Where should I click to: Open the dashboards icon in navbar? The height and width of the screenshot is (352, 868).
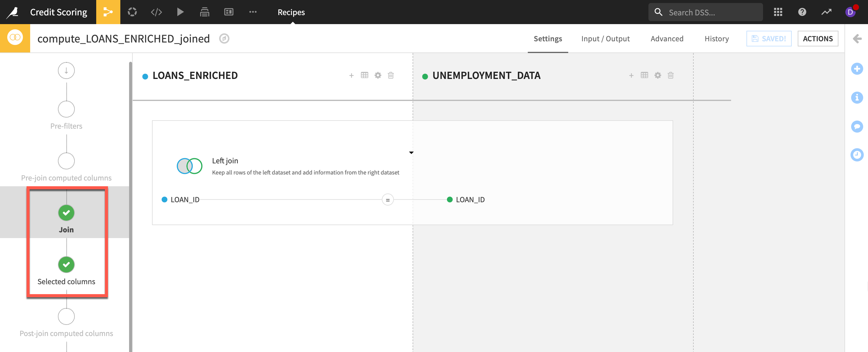tap(228, 12)
